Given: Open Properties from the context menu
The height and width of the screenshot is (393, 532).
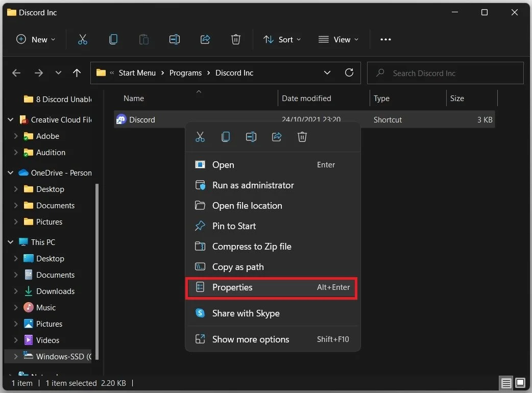Looking at the screenshot, I should (273, 287).
